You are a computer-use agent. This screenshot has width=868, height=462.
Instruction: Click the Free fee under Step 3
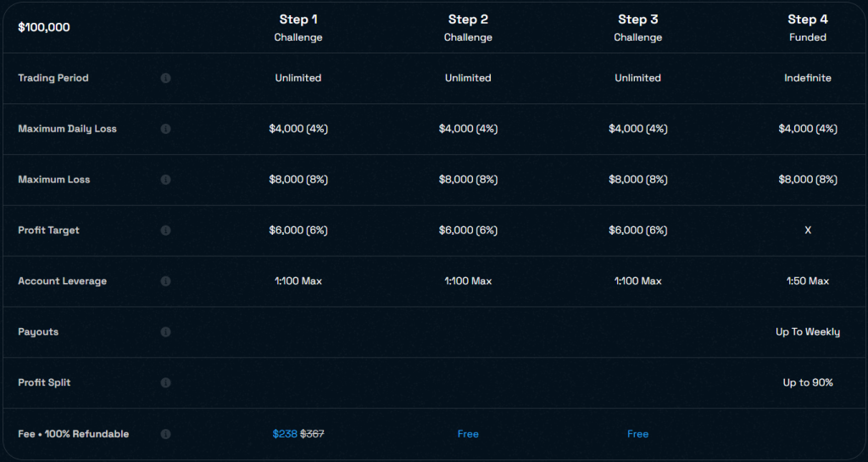coord(637,434)
